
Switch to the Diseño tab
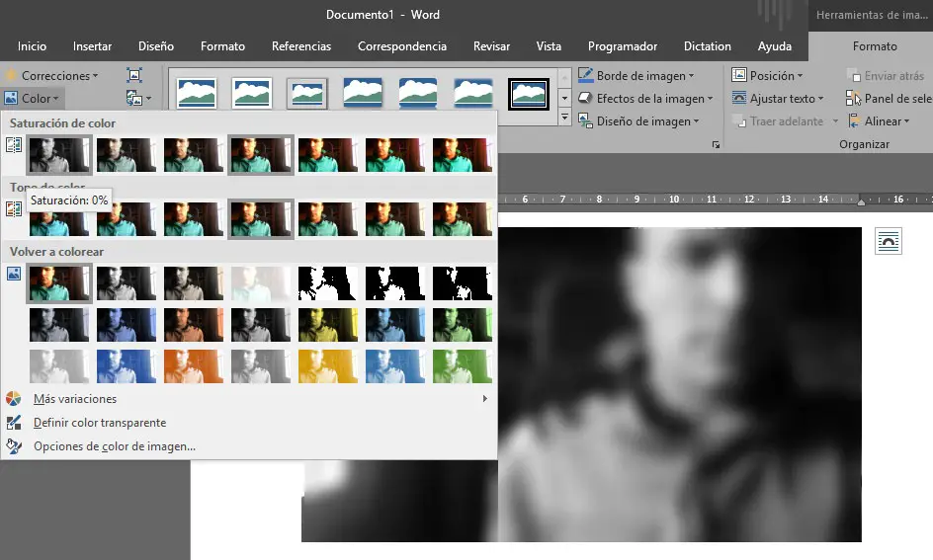156,46
